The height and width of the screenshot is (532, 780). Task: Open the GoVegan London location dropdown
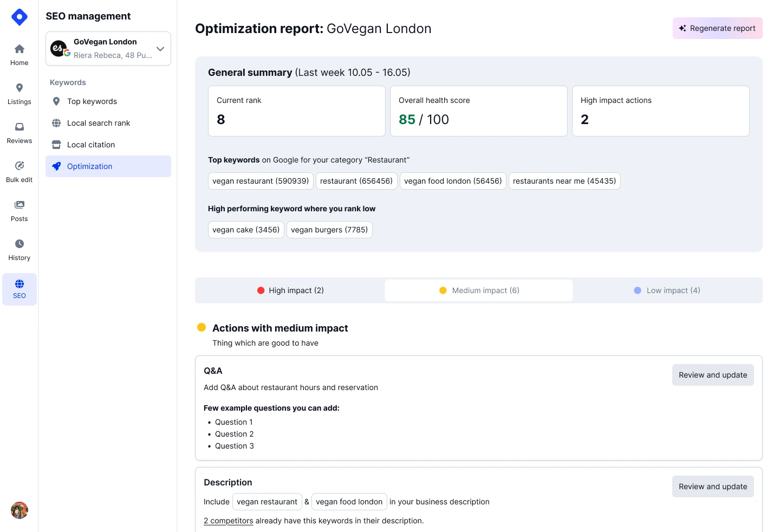point(108,48)
